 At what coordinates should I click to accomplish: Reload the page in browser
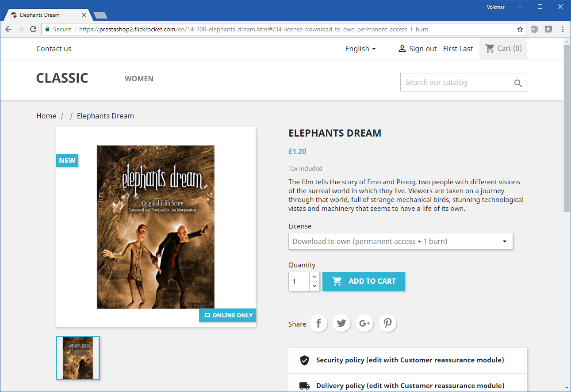pos(33,29)
